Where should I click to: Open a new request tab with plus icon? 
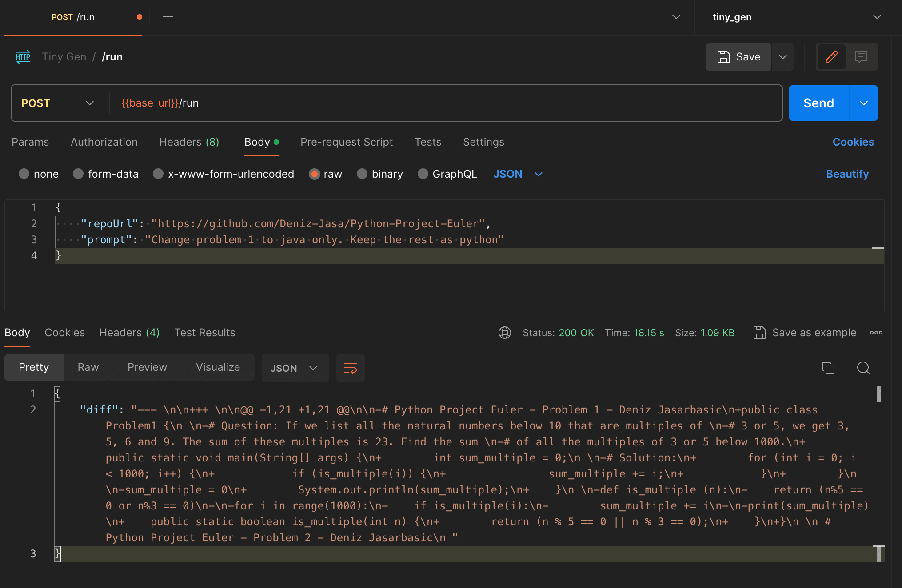coord(168,17)
